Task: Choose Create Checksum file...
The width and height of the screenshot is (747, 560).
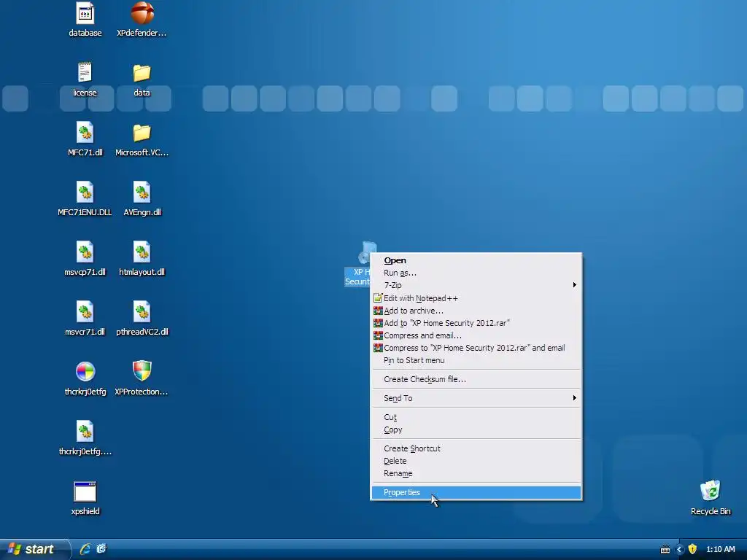Action: pyautogui.click(x=476, y=379)
